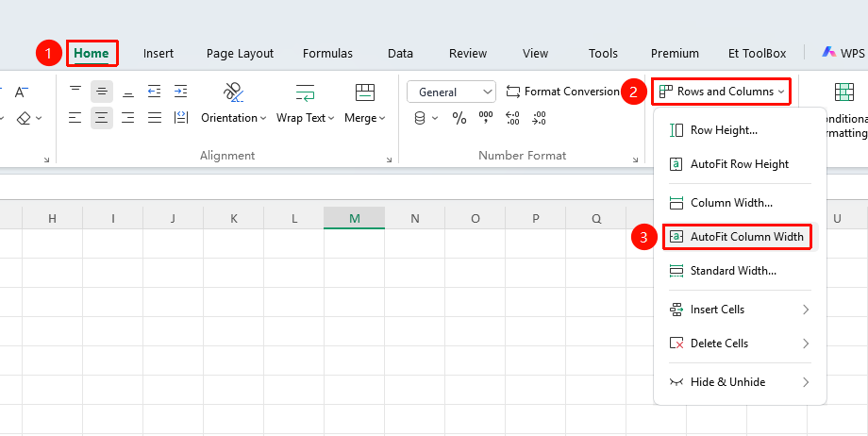Expand the currency format dropdown arrow

tap(435, 118)
